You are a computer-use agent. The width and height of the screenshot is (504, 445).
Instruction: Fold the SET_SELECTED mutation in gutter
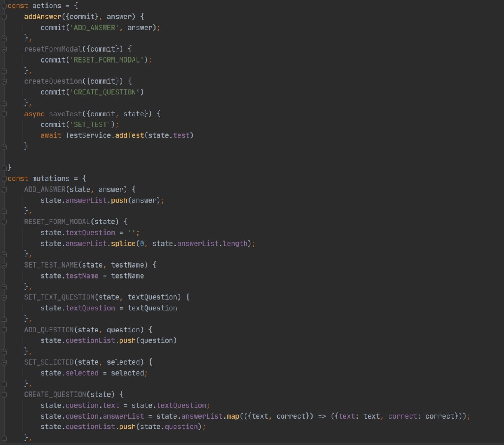pyautogui.click(x=4, y=362)
